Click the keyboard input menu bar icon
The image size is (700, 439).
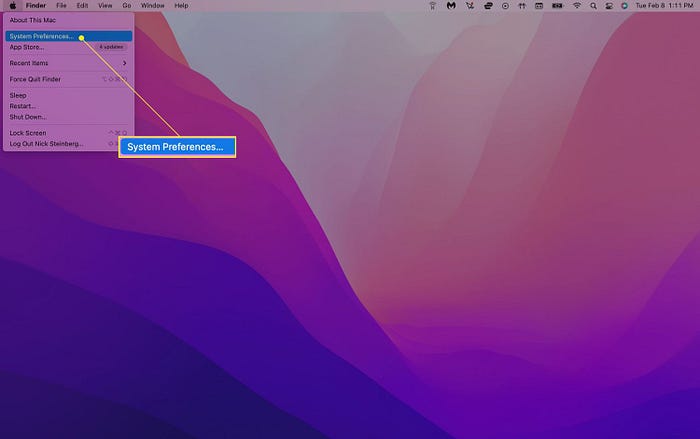[x=539, y=6]
